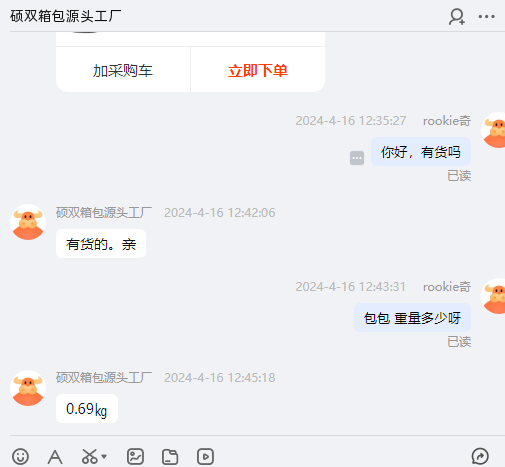Screen dimensions: 505x467
Task: Expand the screenshot options dropdown arrow
Action: (104, 456)
